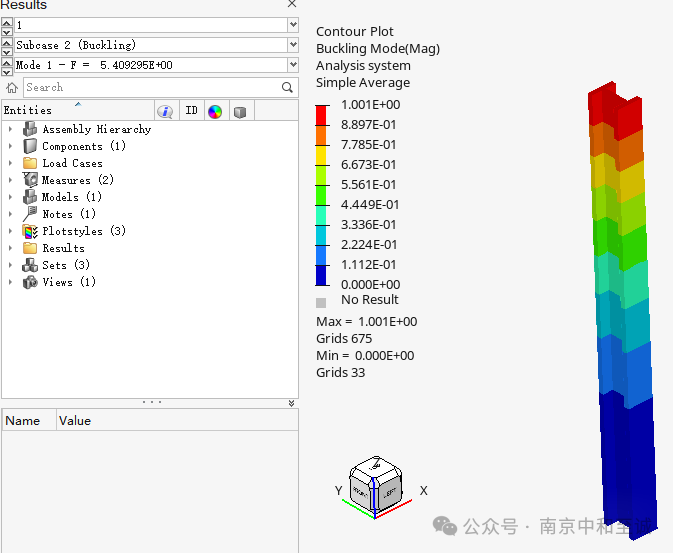Select the Results folder icon
The image size is (673, 553).
point(30,248)
